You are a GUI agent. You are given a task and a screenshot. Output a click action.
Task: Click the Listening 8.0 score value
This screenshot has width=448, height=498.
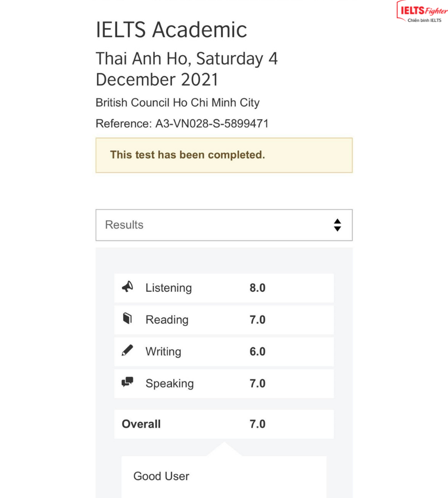[x=257, y=288]
